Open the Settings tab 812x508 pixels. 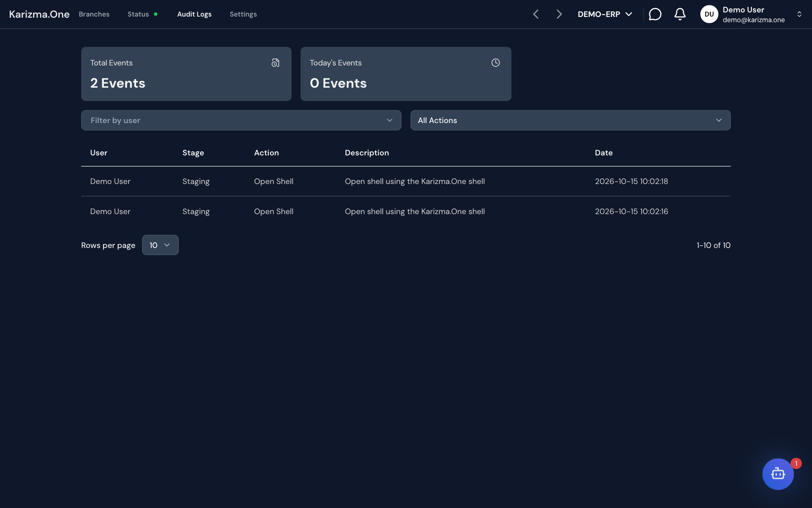[x=243, y=14]
